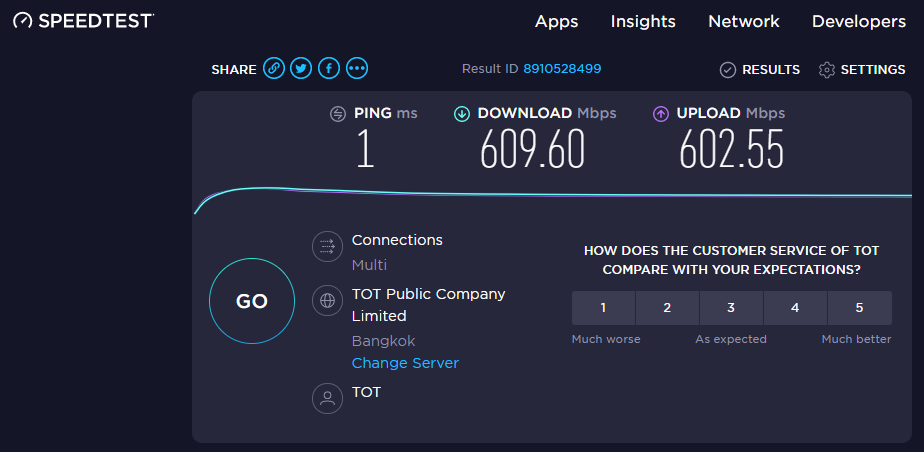Click Change Server link
Image resolution: width=924 pixels, height=452 pixels.
(x=405, y=363)
